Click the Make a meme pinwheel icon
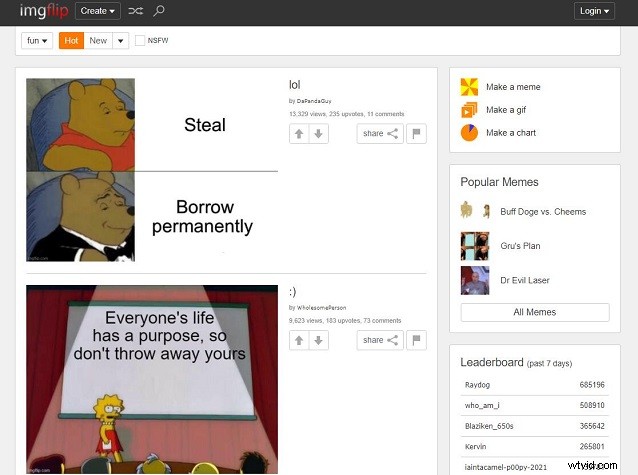The width and height of the screenshot is (638, 475). 469,87
